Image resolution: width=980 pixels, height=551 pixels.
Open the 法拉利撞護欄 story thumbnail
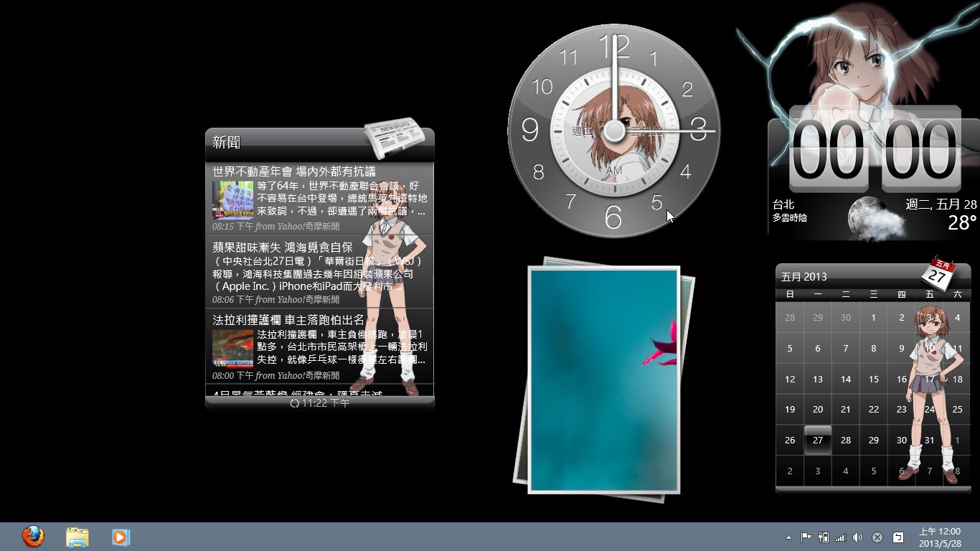pos(232,347)
